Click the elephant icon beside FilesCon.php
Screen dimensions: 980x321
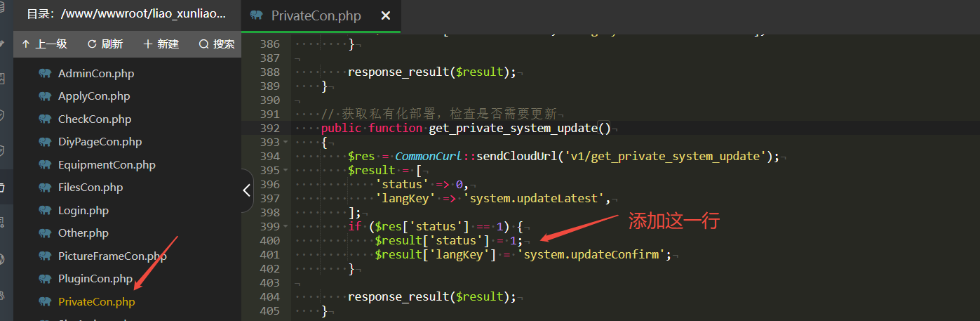click(x=46, y=188)
